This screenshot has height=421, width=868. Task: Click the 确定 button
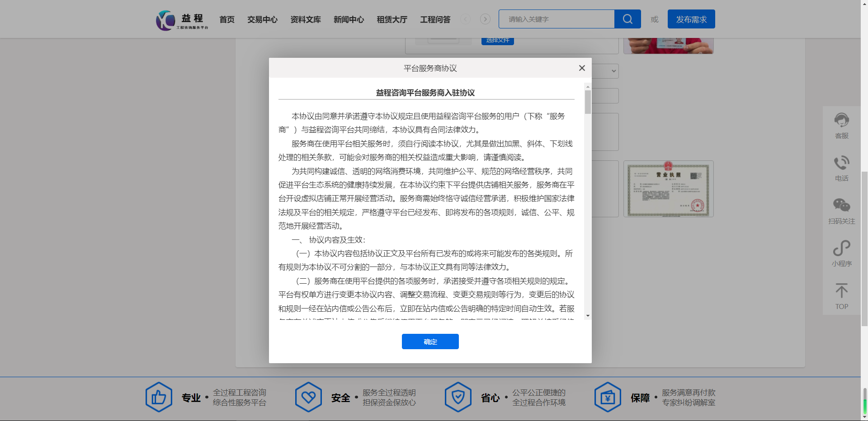[x=430, y=341]
